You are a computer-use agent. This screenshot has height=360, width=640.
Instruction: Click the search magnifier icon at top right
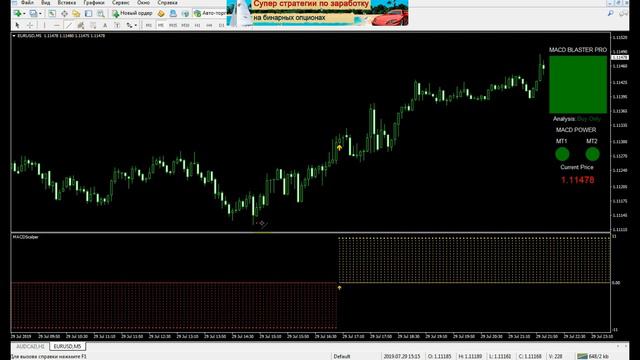pyautogui.click(x=611, y=13)
